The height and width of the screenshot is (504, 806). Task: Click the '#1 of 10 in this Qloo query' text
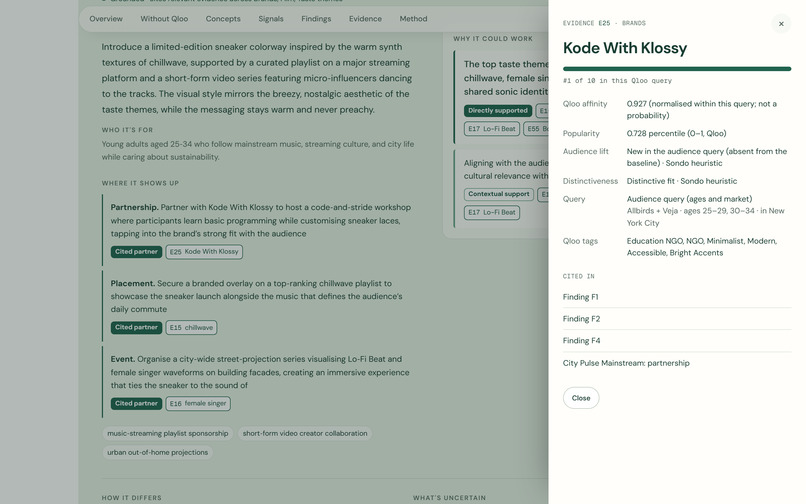[617, 81]
